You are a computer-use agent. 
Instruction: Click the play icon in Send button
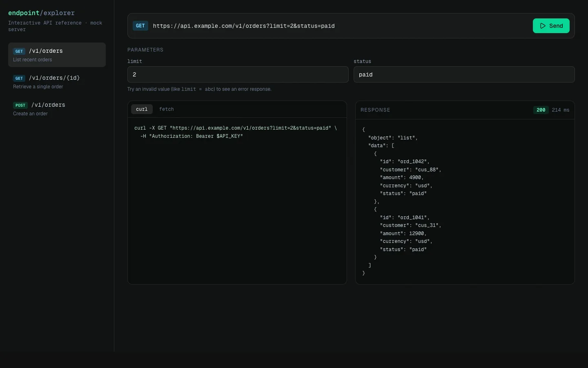(x=543, y=26)
